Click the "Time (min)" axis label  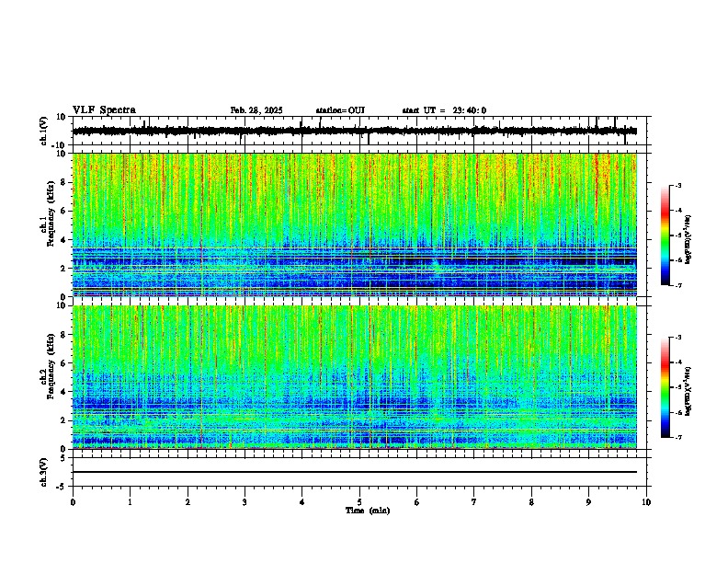click(368, 511)
